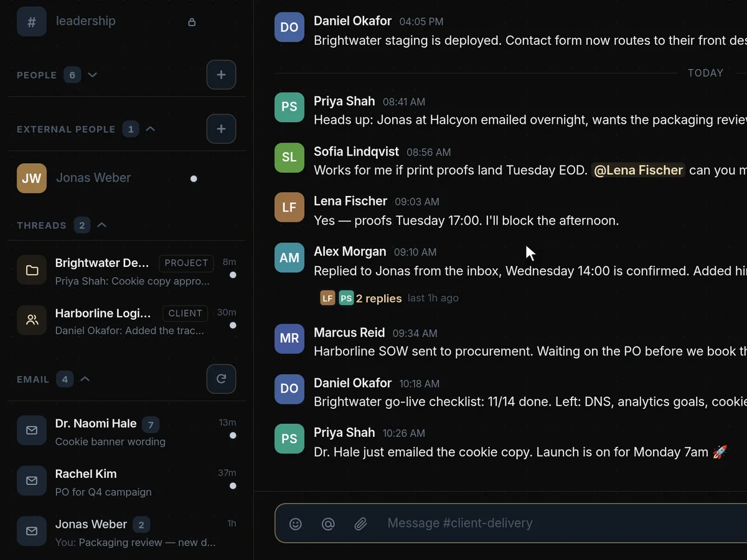Click the People count badge showing 6
This screenshot has width=747, height=560.
(72, 75)
